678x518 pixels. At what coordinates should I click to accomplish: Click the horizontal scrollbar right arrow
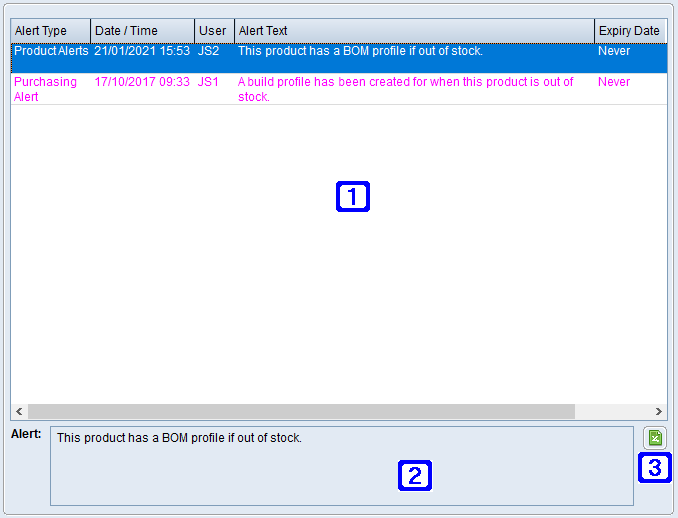658,411
